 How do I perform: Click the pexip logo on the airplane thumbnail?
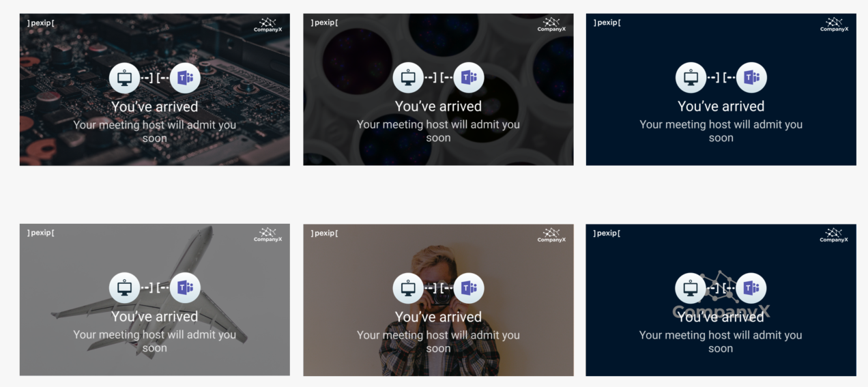[41, 233]
